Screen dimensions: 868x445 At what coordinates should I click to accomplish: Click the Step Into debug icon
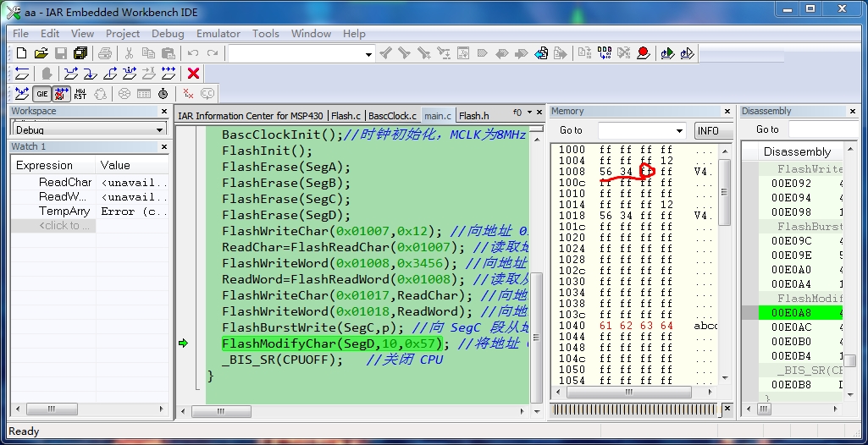point(91,74)
